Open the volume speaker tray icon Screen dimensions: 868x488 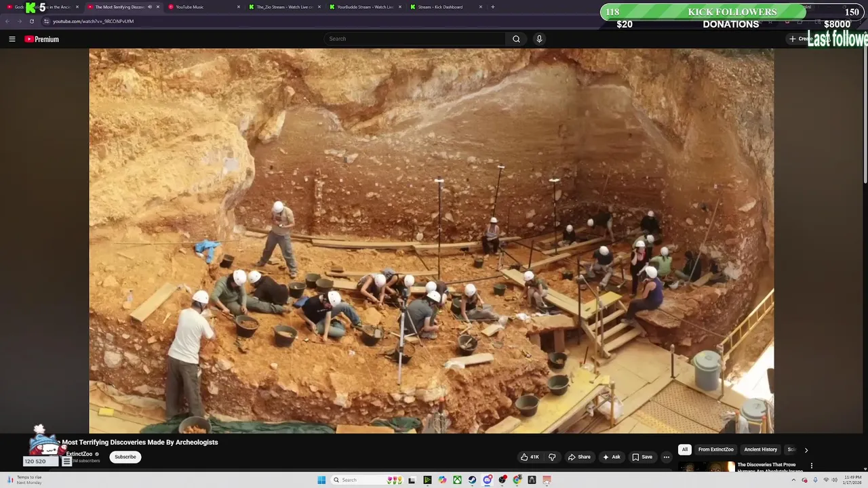tap(834, 480)
